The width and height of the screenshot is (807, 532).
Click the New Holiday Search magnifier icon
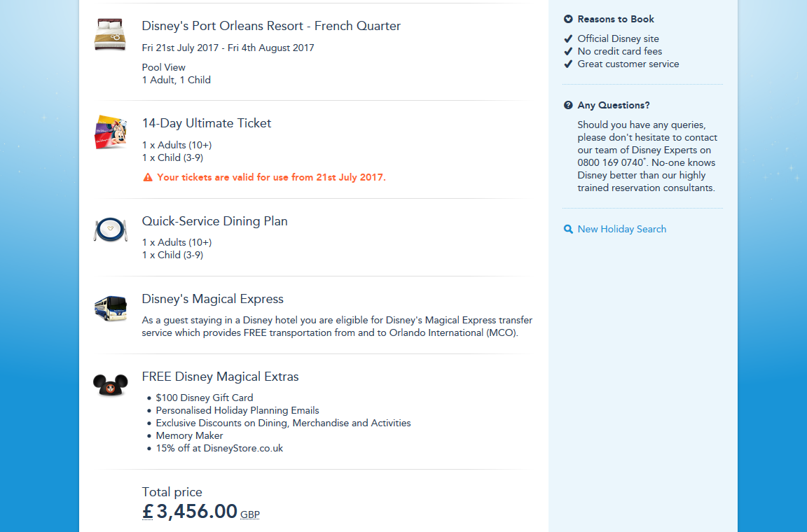(x=568, y=229)
